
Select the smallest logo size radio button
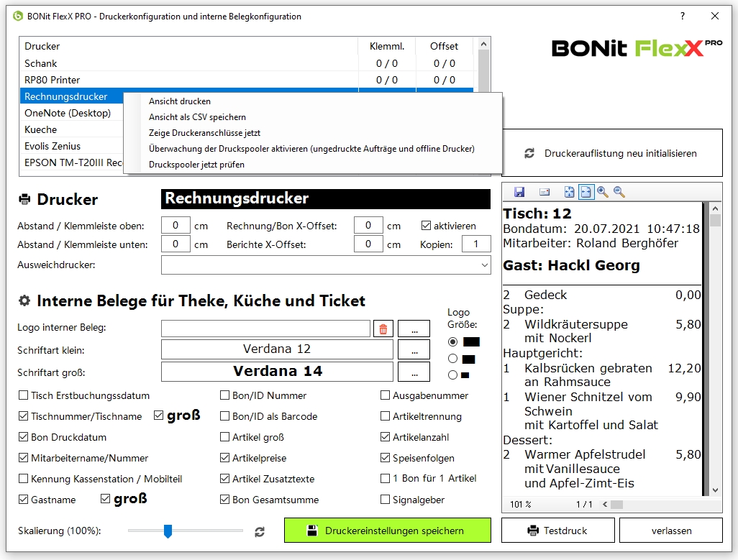tap(452, 375)
